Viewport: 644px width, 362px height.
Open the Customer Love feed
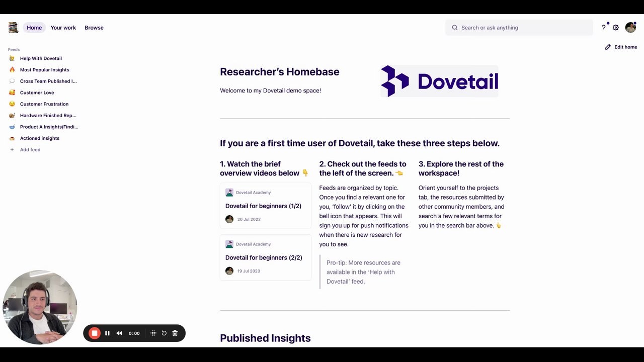pos(37,93)
